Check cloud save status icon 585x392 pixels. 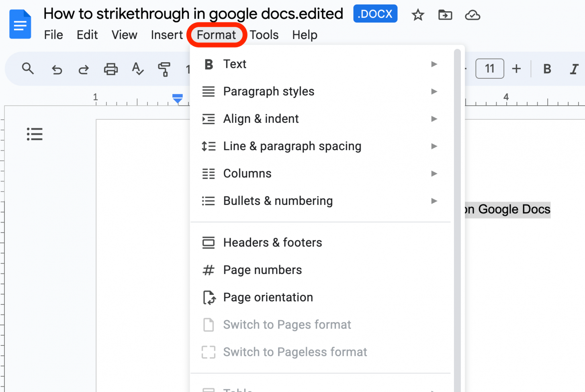472,15
